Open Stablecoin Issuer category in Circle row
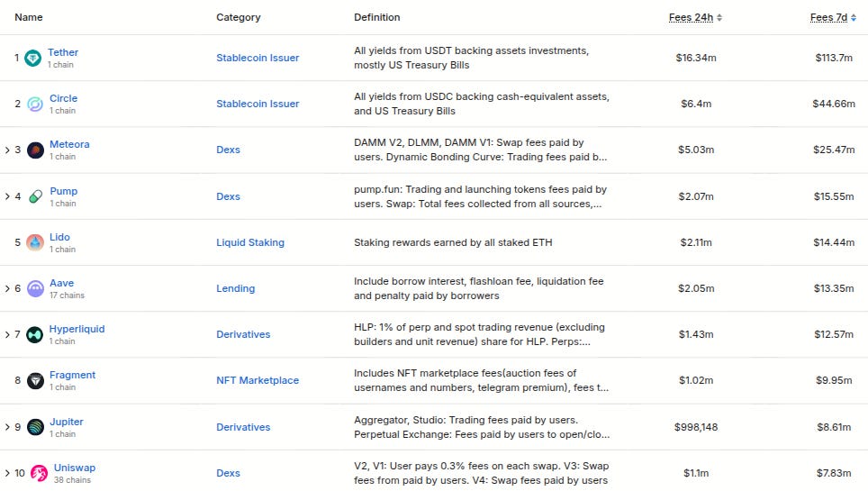This screenshot has width=868, height=491. pyautogui.click(x=258, y=104)
